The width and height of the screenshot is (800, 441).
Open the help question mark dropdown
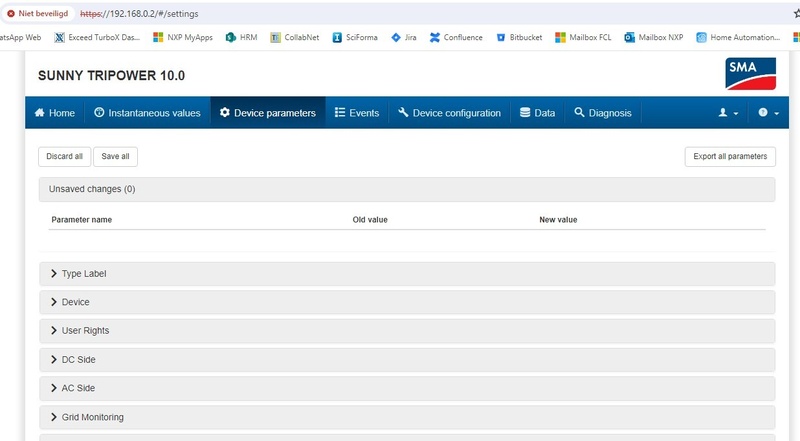768,113
